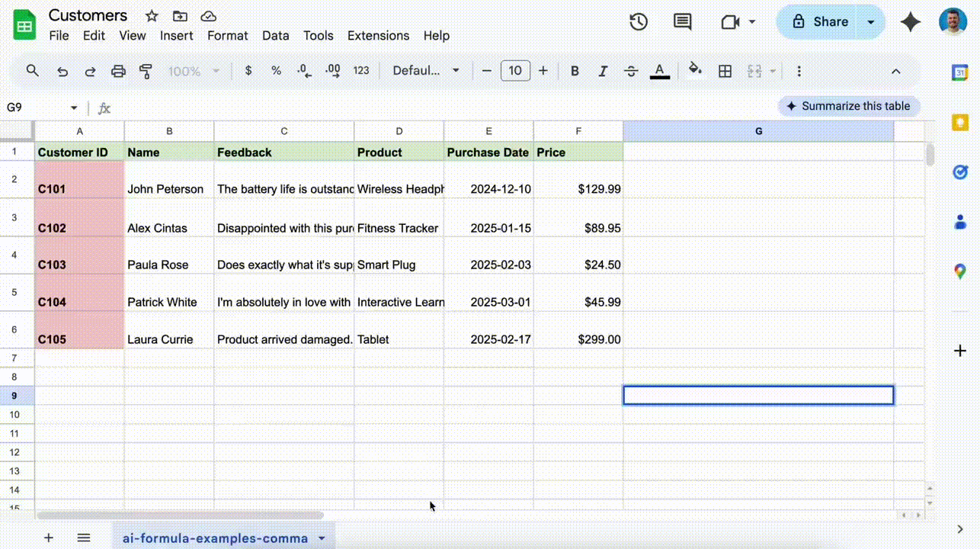Open the Extensions menu
This screenshot has height=549, width=980.
coord(378,36)
